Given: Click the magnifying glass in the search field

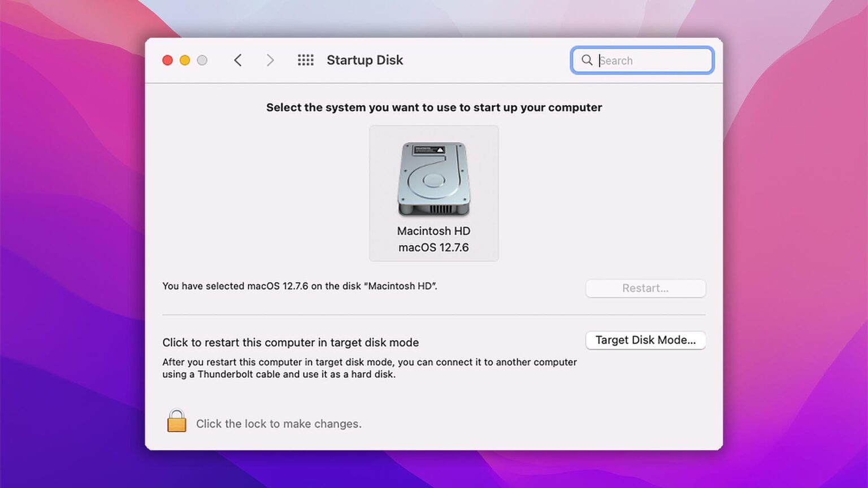Looking at the screenshot, I should click(x=587, y=60).
